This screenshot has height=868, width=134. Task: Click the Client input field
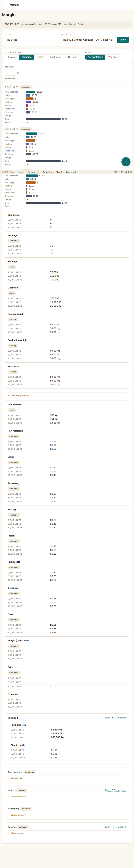click(x=32, y=40)
